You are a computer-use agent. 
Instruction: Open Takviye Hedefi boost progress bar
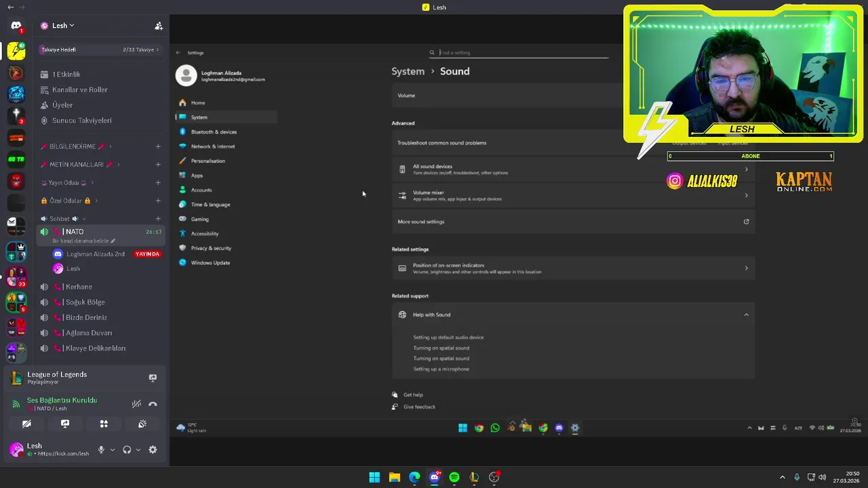pyautogui.click(x=100, y=49)
